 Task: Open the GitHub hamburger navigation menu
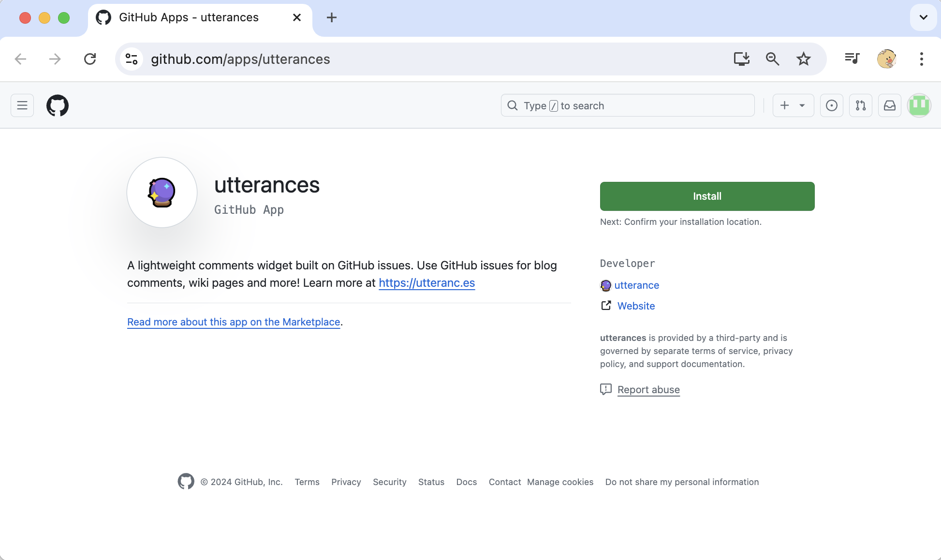[x=22, y=105]
